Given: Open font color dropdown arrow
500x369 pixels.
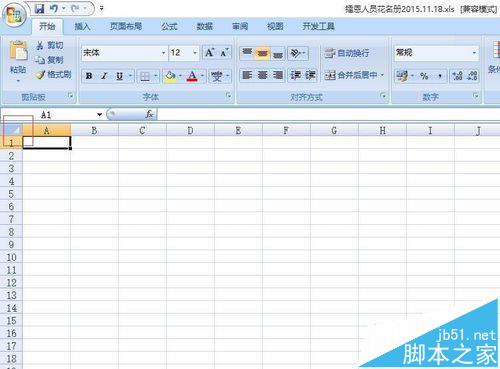Looking at the screenshot, I should (x=202, y=76).
